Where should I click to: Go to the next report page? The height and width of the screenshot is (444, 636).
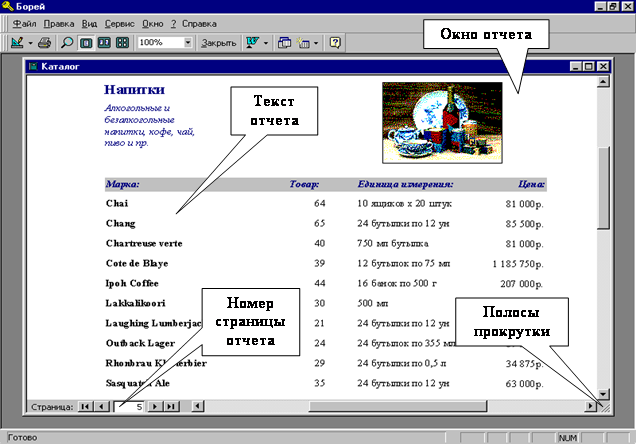pos(155,406)
